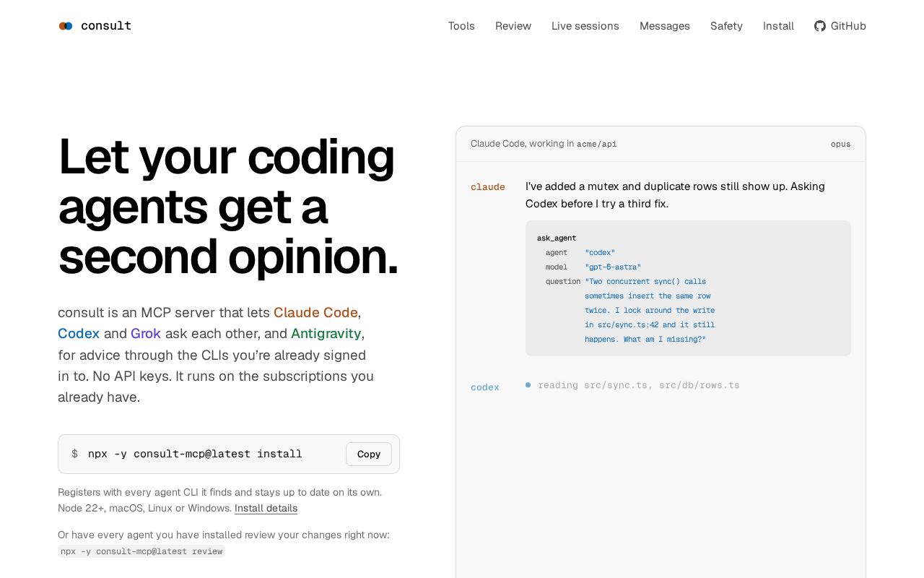This screenshot has height=578, width=924.
Task: Click the "gpt-6-astra" model value
Action: [613, 267]
